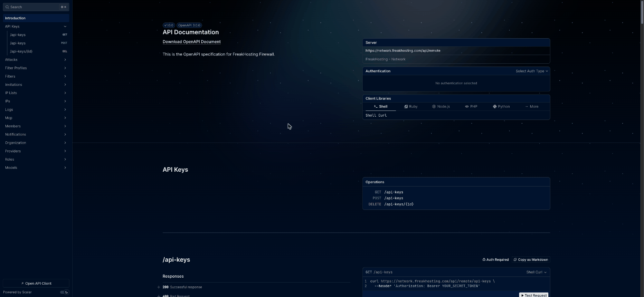Viewport: 644px width, 297px height.
Task: Expand the Attacks sidebar section
Action: click(x=36, y=60)
